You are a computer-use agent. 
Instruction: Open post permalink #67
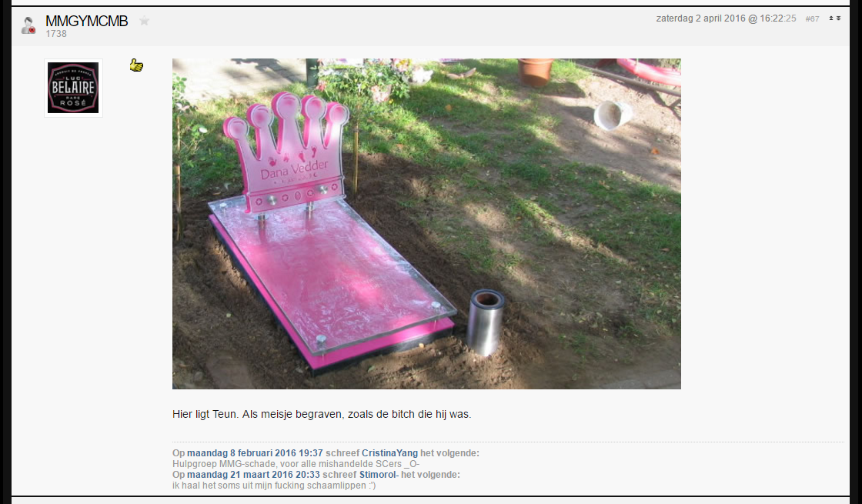point(812,18)
